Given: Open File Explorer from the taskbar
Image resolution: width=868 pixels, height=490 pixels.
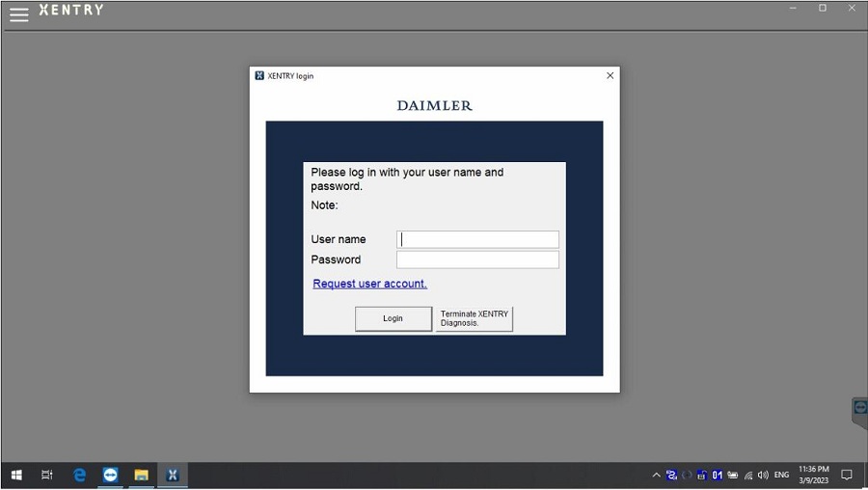Looking at the screenshot, I should pos(141,476).
